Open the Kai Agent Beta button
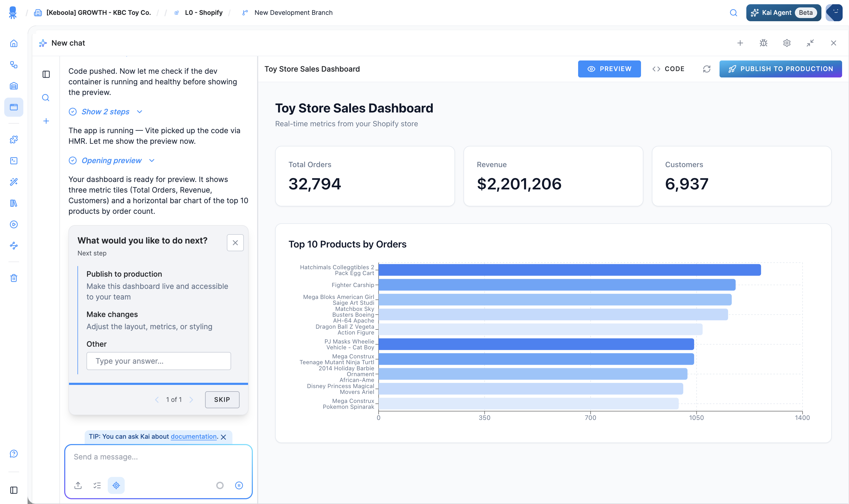The height and width of the screenshot is (504, 849). [x=783, y=13]
